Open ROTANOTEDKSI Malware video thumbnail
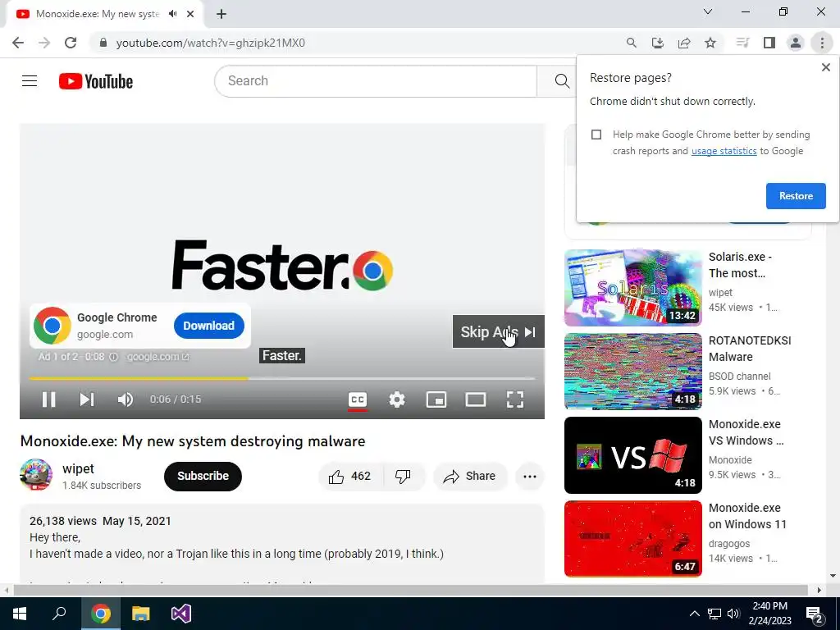 click(632, 372)
